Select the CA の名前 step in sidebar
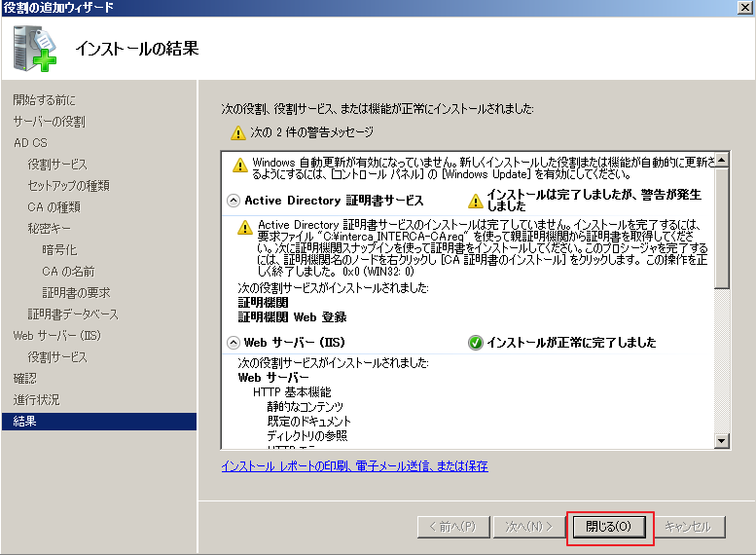Viewport: 756px width, 555px height. (x=68, y=272)
